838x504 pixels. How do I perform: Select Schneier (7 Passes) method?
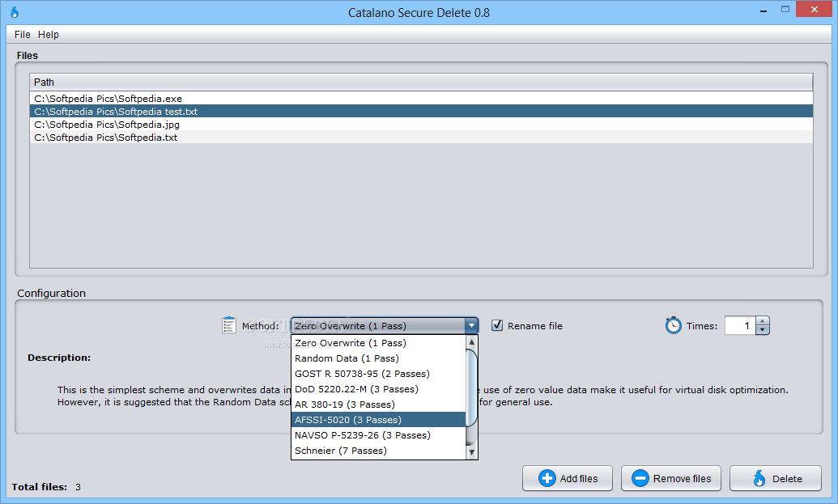tap(378, 451)
